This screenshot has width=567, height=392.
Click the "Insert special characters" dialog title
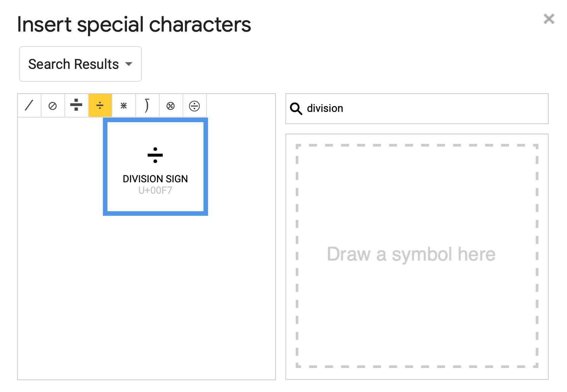[x=134, y=25]
